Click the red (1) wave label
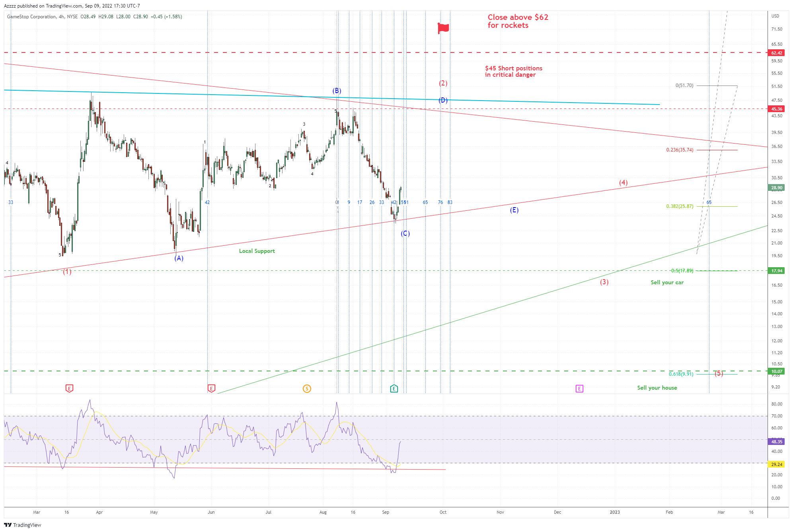This screenshot has width=793, height=532. 68,272
